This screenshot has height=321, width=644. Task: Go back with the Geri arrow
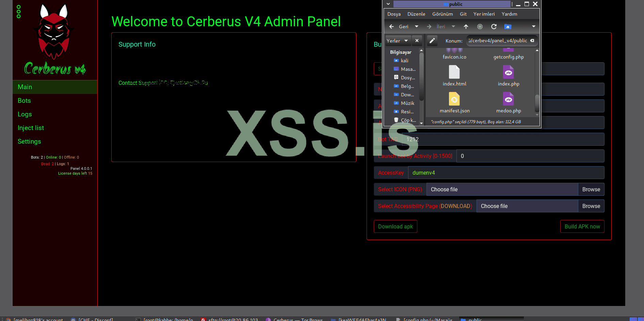pos(398,27)
